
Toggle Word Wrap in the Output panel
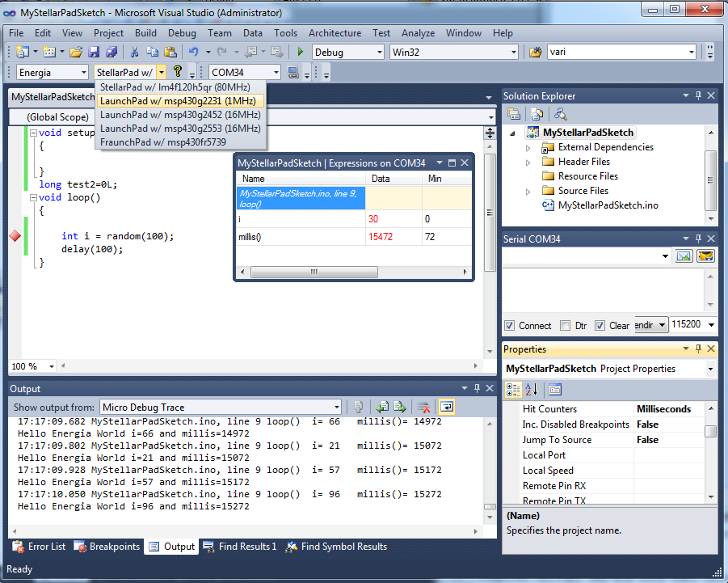coord(446,408)
